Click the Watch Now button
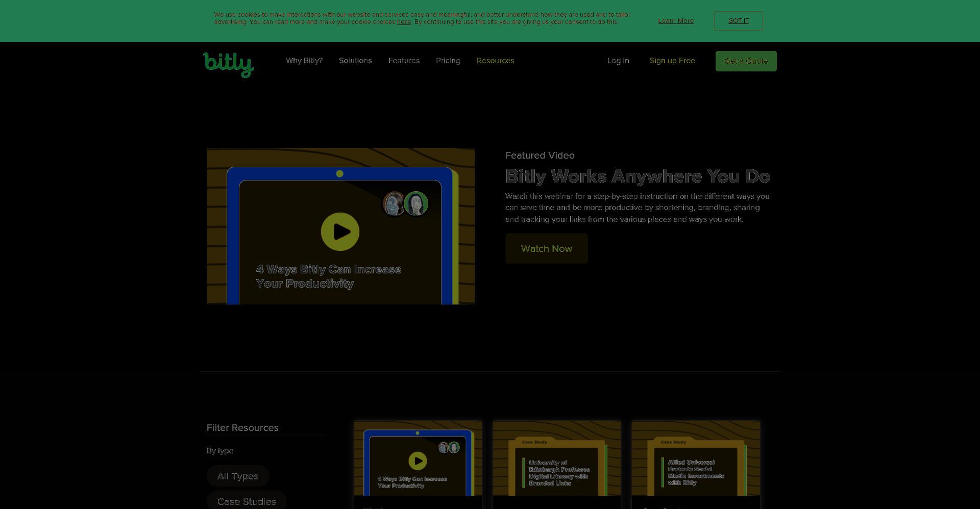This screenshot has width=980, height=509. 546,248
